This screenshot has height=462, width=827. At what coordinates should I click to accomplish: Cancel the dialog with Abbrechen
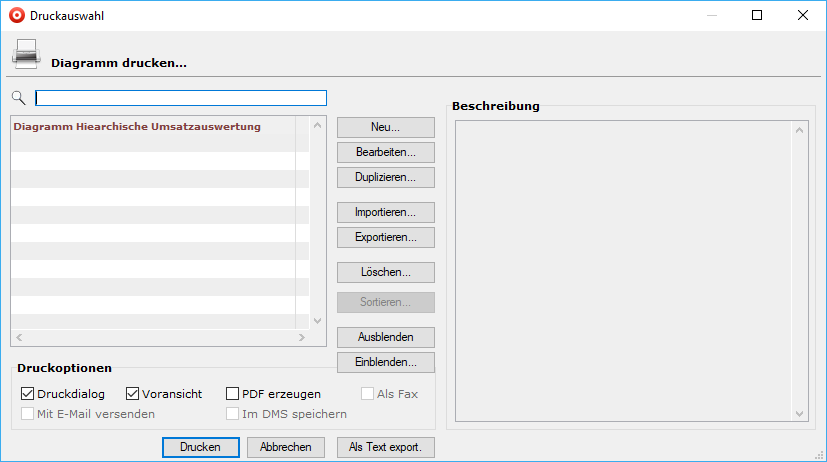tap(286, 447)
